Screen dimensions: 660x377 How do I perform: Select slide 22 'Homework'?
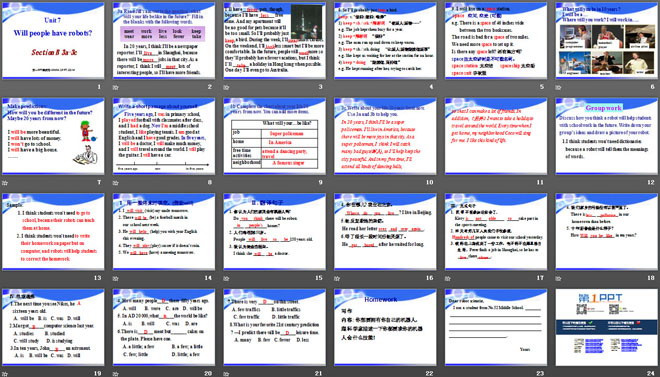tap(385, 327)
